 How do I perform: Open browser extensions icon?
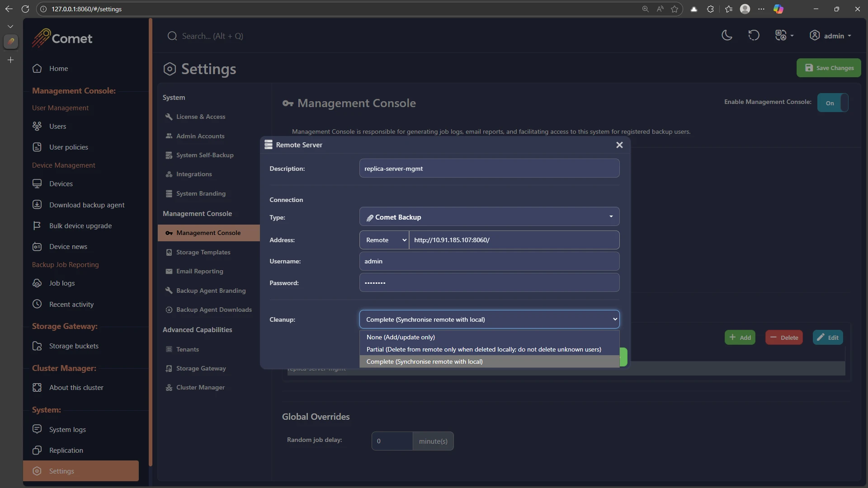point(710,9)
